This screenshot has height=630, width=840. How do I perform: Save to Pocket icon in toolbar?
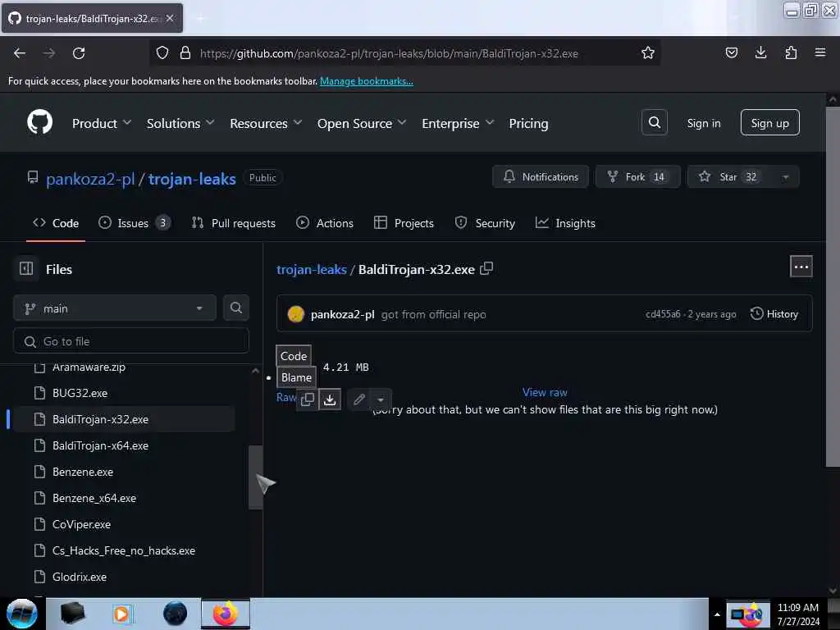point(731,52)
